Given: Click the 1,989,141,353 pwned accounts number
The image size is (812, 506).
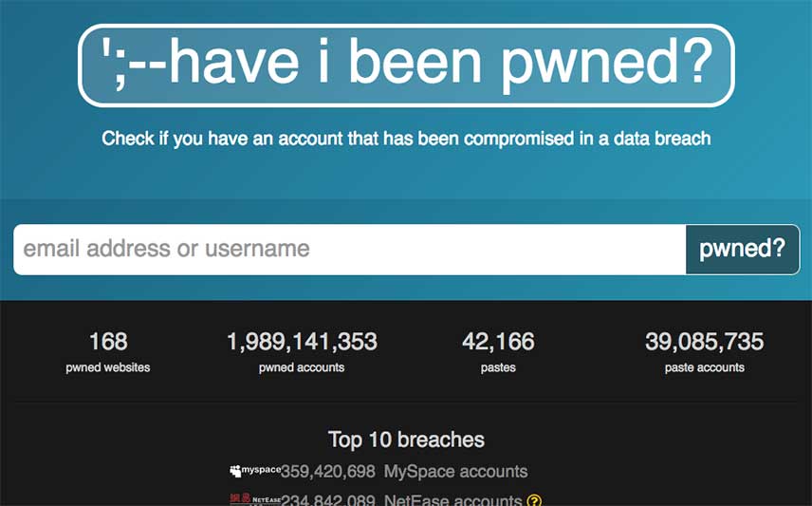Looking at the screenshot, I should (302, 342).
